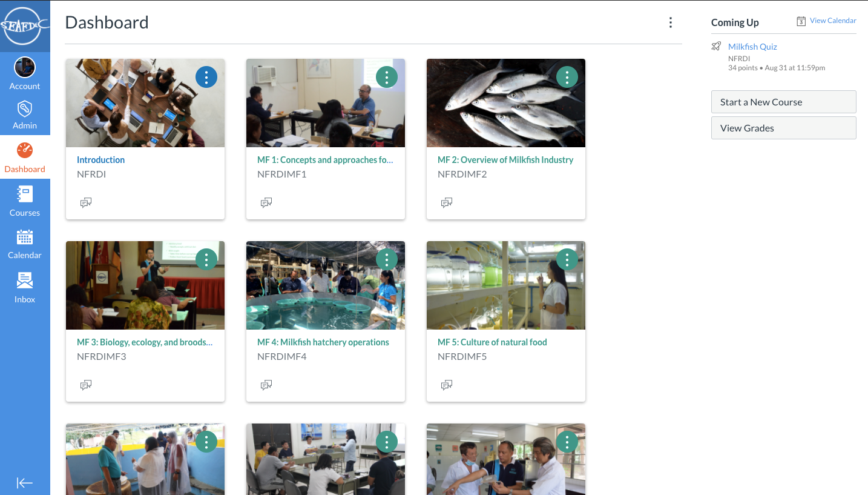Open Discussions icon on MF 1 card
Image resolution: width=868 pixels, height=495 pixels.
pyautogui.click(x=266, y=203)
